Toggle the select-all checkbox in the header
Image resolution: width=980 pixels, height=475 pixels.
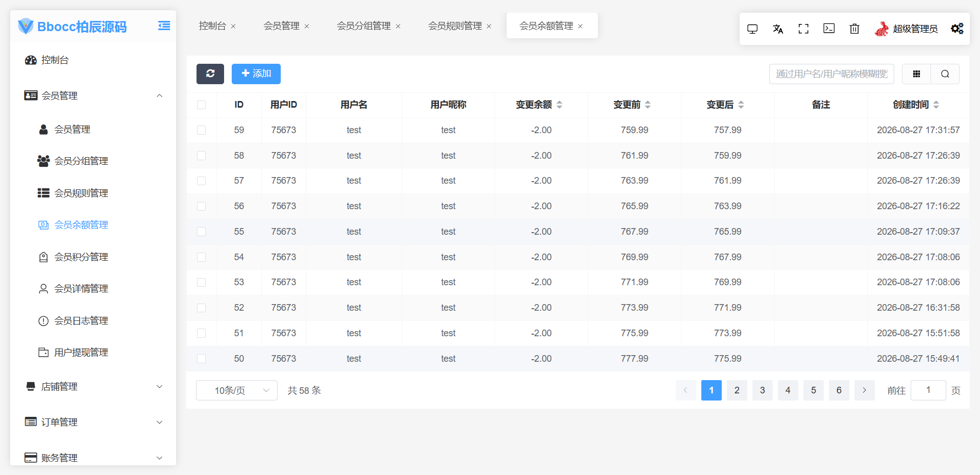[202, 105]
